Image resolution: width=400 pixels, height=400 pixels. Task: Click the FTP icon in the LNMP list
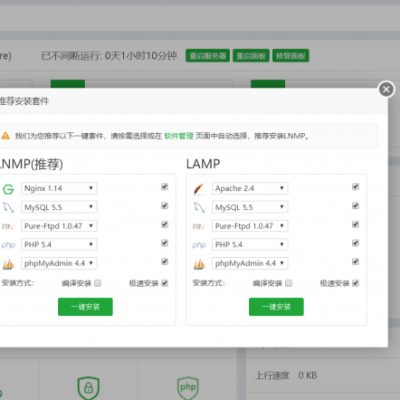8,226
